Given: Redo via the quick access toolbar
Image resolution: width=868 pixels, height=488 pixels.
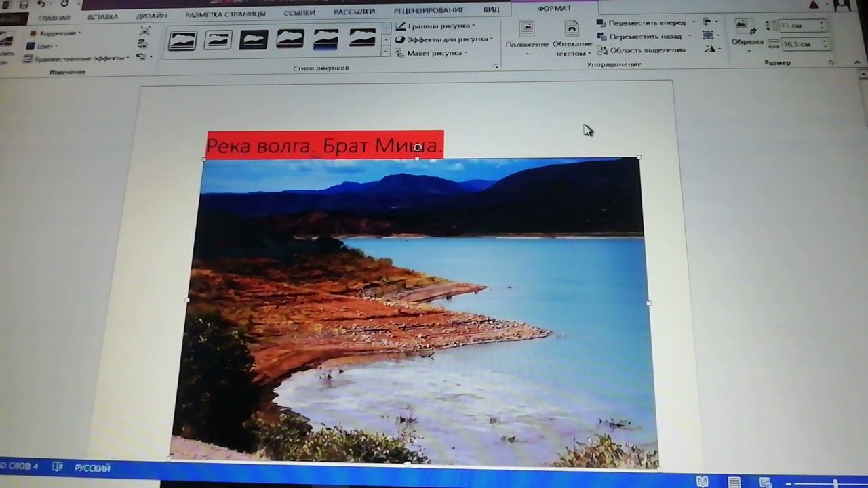Looking at the screenshot, I should [64, 4].
